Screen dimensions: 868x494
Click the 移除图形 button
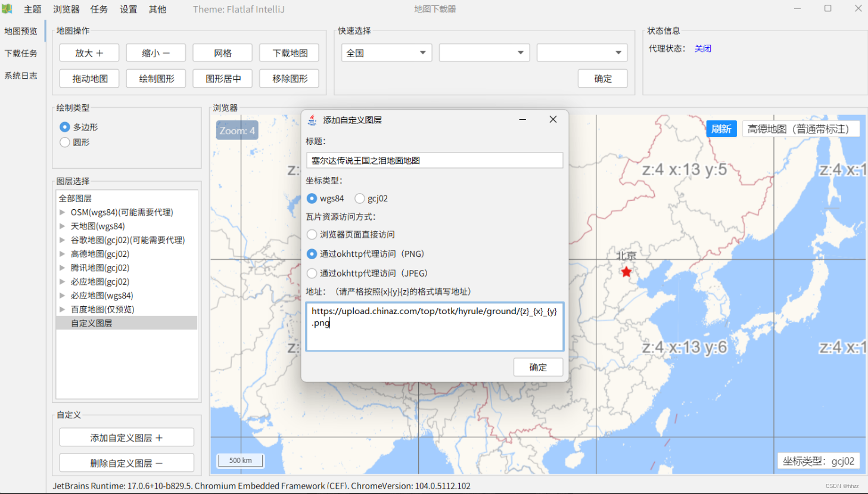(x=290, y=78)
